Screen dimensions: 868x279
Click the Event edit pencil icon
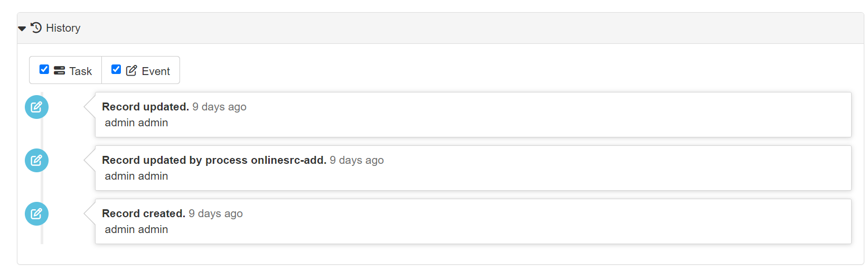pyautogui.click(x=131, y=70)
